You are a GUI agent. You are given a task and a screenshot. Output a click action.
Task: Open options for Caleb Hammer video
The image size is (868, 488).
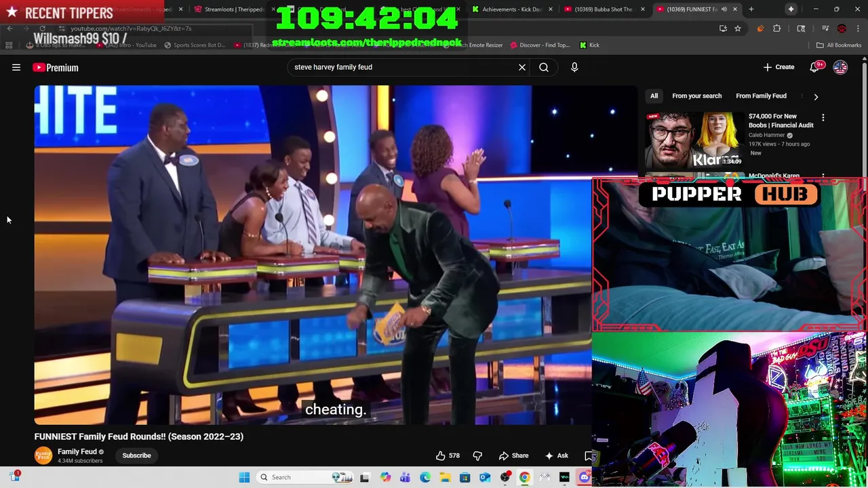pyautogui.click(x=823, y=118)
